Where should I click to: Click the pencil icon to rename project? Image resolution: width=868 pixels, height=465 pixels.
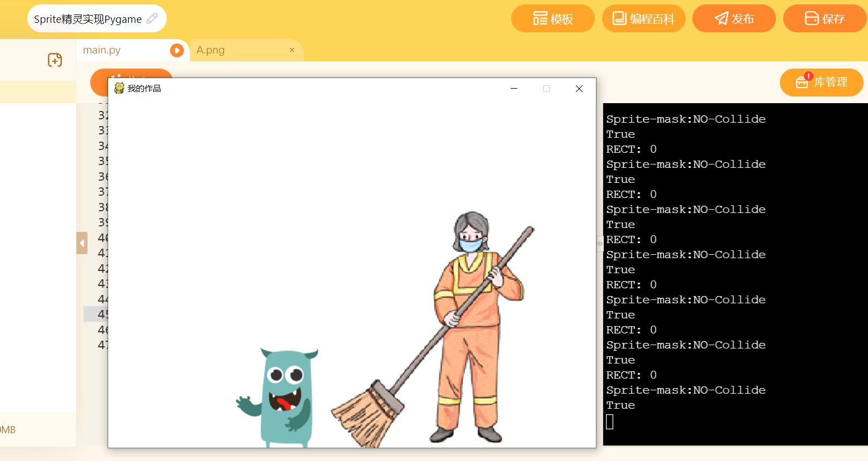152,19
